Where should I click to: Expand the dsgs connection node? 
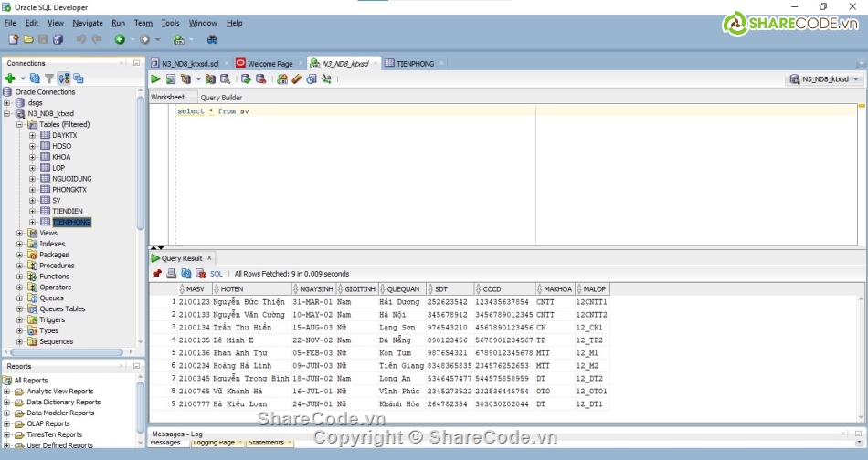pos(6,102)
